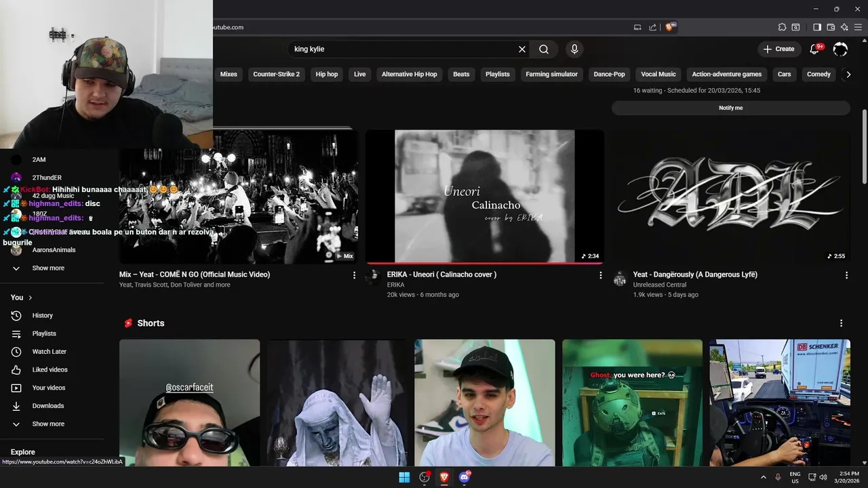
Task: Open more options for ERIKA Uneori video
Action: pyautogui.click(x=600, y=275)
